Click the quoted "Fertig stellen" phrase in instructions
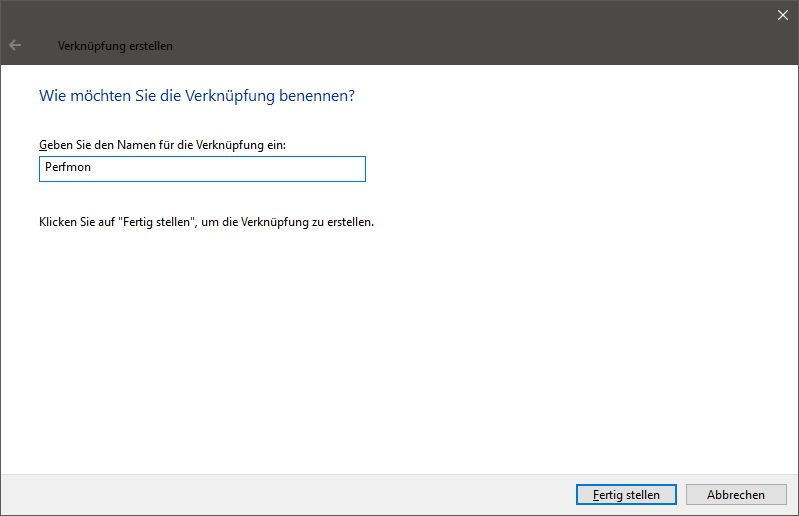 [x=157, y=222]
